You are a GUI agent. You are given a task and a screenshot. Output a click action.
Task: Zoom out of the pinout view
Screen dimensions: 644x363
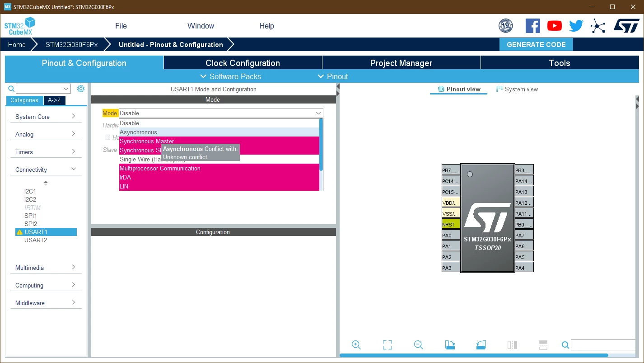click(419, 345)
